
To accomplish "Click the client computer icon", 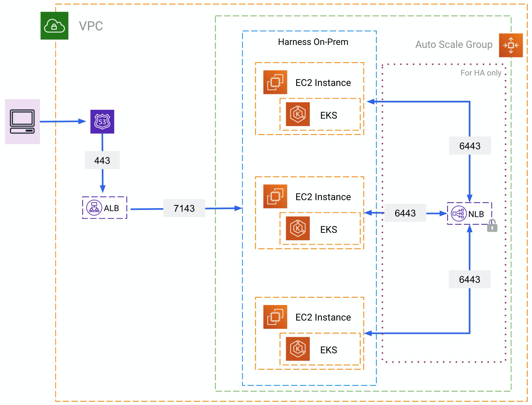I will coord(22,122).
